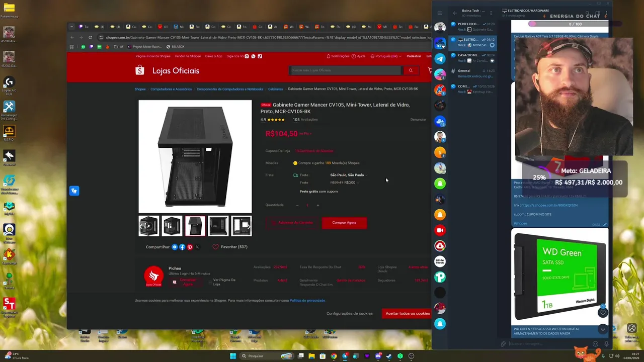The image size is (644, 362).
Task: Click the Shopee search input field
Action: (x=346, y=70)
